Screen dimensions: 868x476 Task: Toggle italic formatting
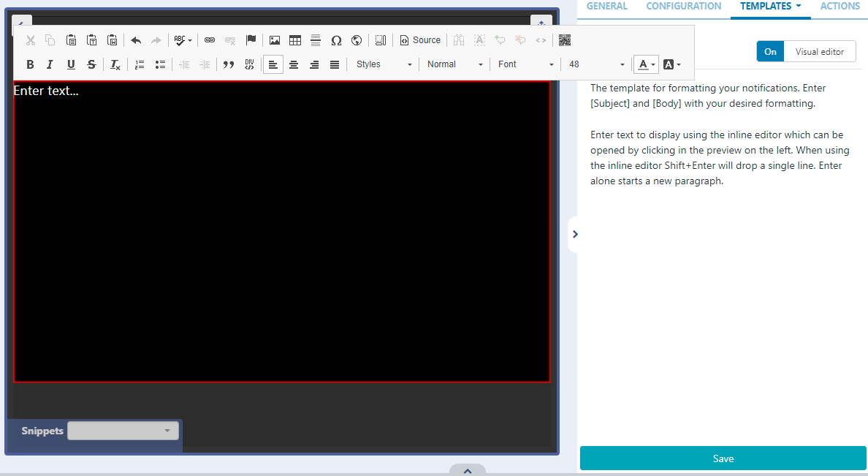[50, 64]
